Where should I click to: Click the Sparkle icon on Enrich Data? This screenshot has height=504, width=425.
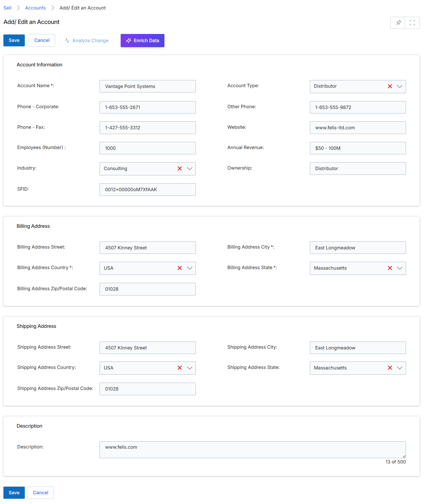coord(129,41)
